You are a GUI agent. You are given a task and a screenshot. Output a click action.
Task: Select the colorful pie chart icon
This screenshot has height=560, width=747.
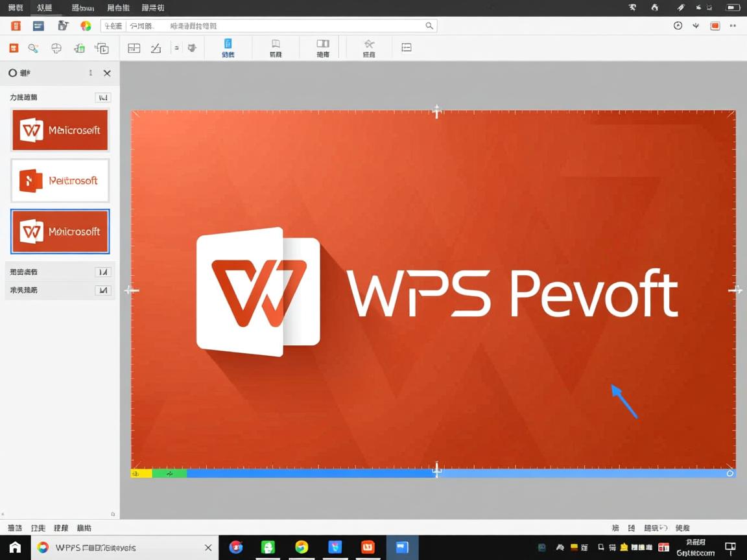pyautogui.click(x=86, y=25)
